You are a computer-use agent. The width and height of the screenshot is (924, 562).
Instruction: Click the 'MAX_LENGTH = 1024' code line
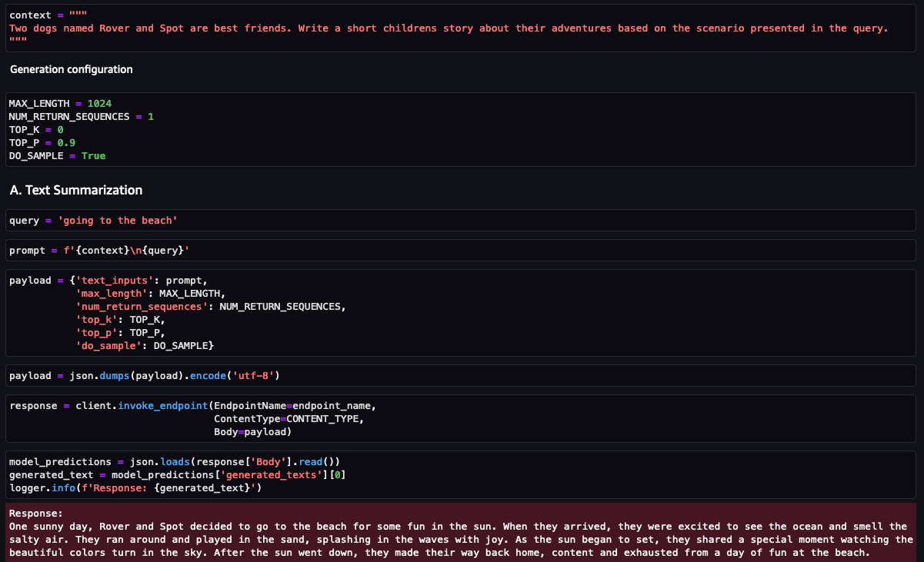point(61,103)
